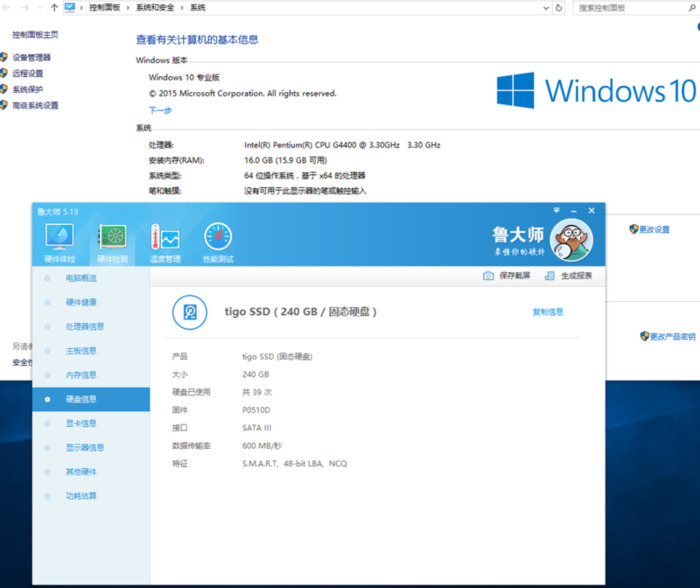Select the 硬件检测 hardware detection icon
Viewport: 700px width, 588px height.
tap(112, 238)
